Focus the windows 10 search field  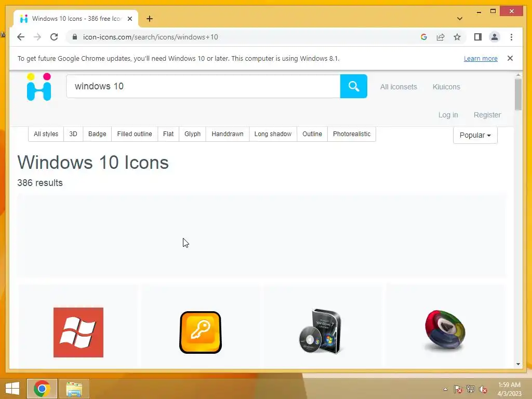click(203, 86)
